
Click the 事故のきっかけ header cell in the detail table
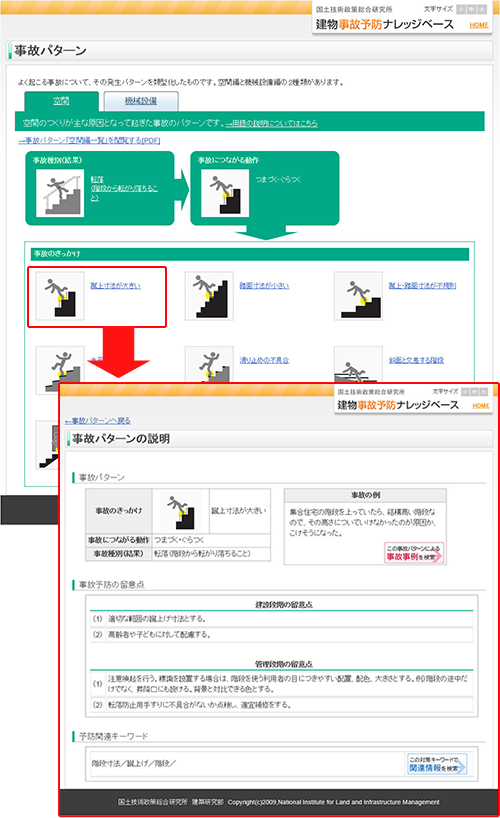(x=119, y=511)
